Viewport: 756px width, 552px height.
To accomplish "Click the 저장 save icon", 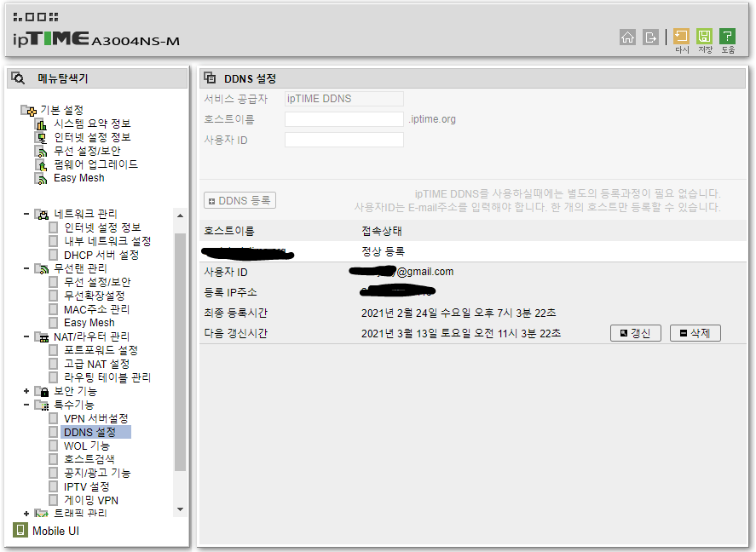I will coord(704,36).
